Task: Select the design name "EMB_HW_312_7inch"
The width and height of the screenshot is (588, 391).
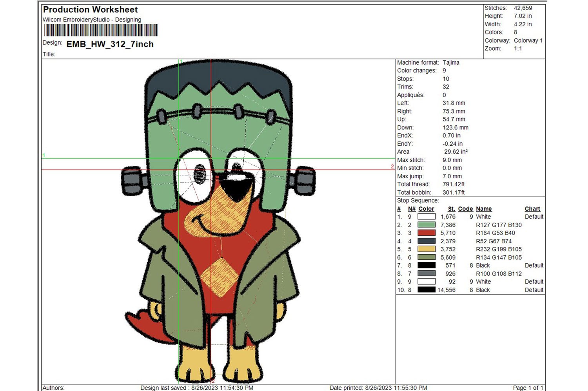Action: (x=110, y=44)
